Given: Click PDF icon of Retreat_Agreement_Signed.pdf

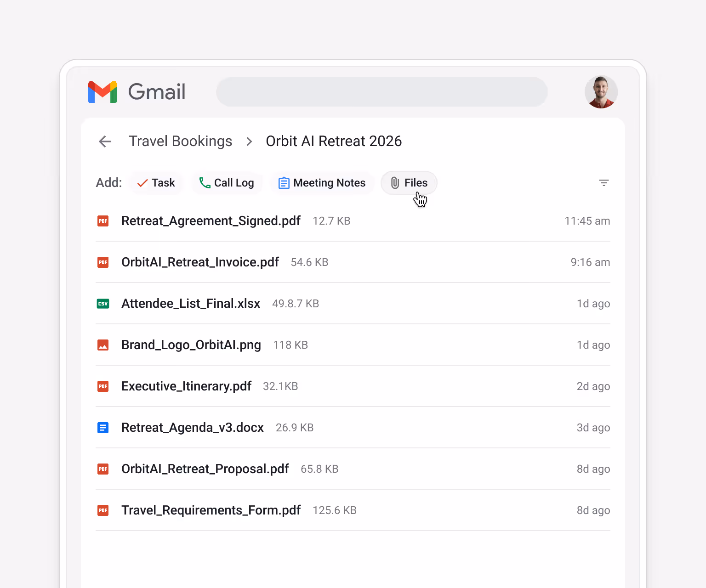Looking at the screenshot, I should pos(103,221).
